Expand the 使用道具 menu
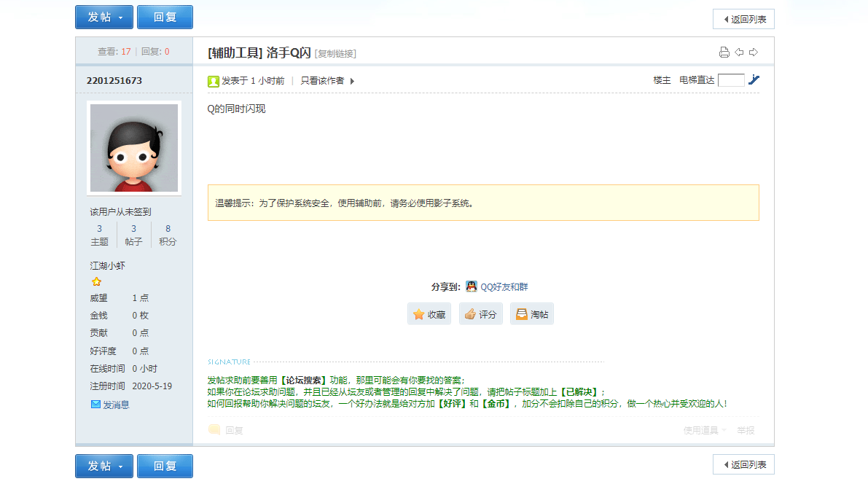 [x=704, y=431]
